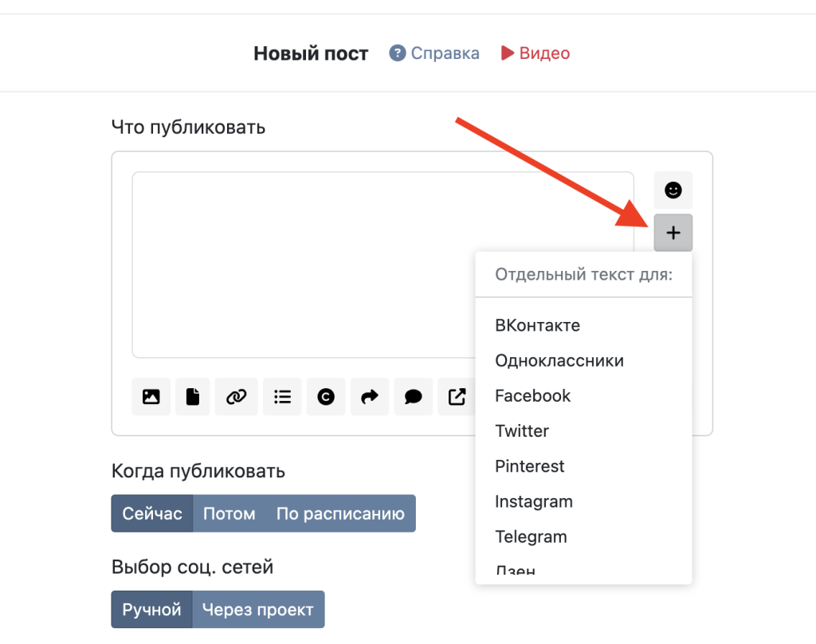The width and height of the screenshot is (816, 644).
Task: Open the emoji picker
Action: (673, 190)
